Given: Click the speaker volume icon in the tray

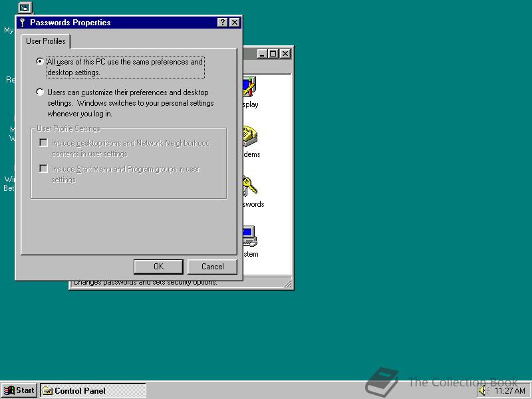Looking at the screenshot, I should point(483,391).
